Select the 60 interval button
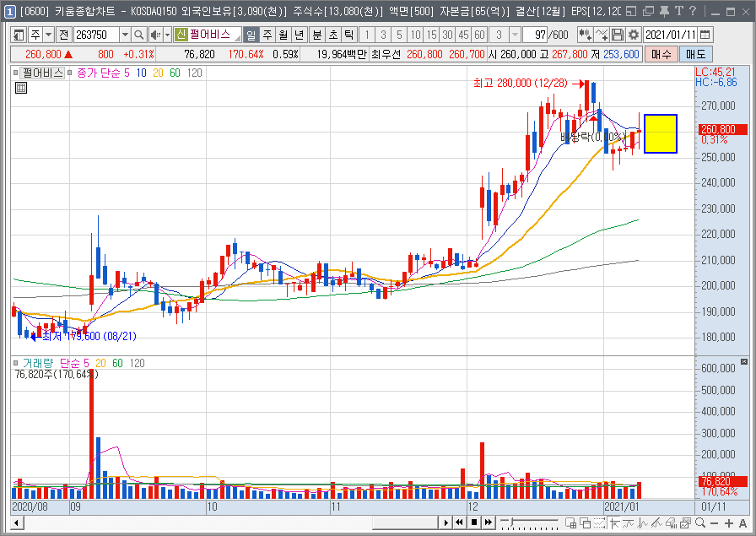Image resolution: width=756 pixels, height=536 pixels. [479, 35]
